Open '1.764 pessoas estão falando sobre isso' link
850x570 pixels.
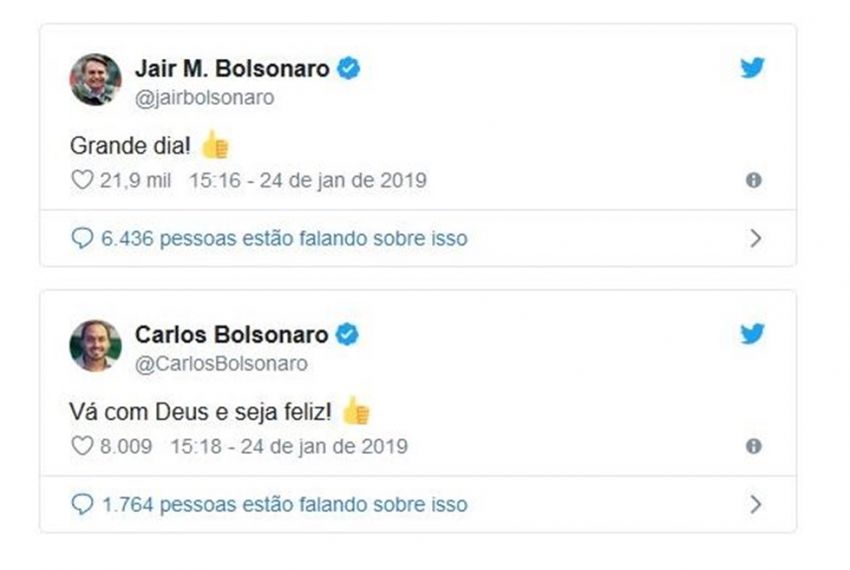(284, 505)
